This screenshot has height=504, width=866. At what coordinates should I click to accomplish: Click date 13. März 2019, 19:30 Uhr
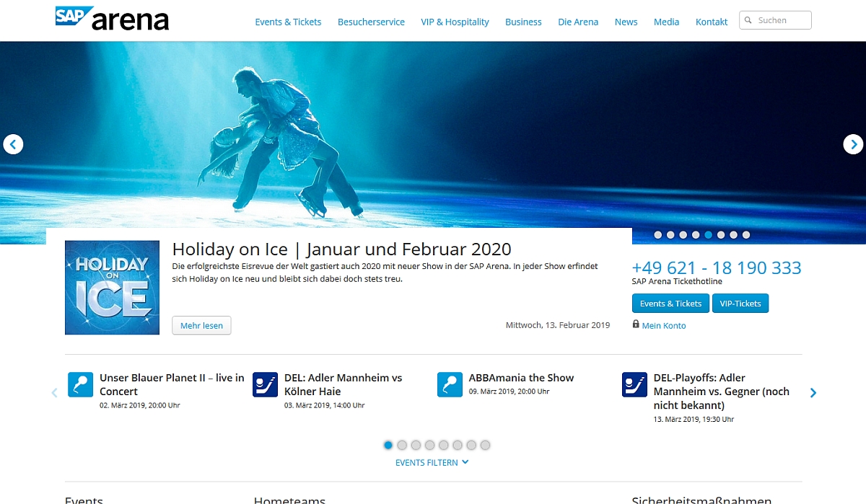[x=694, y=419]
